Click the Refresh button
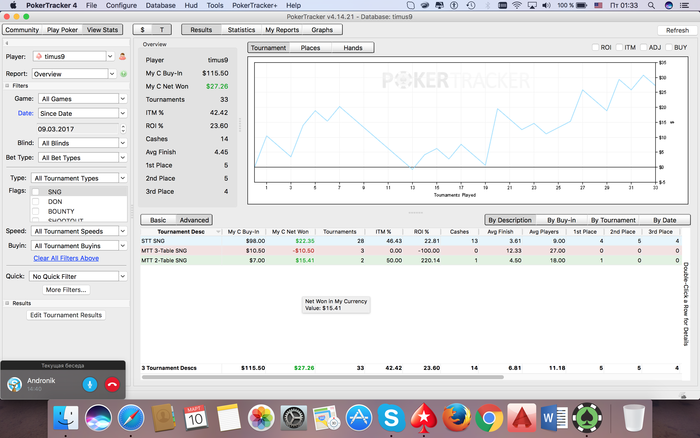 (x=677, y=30)
